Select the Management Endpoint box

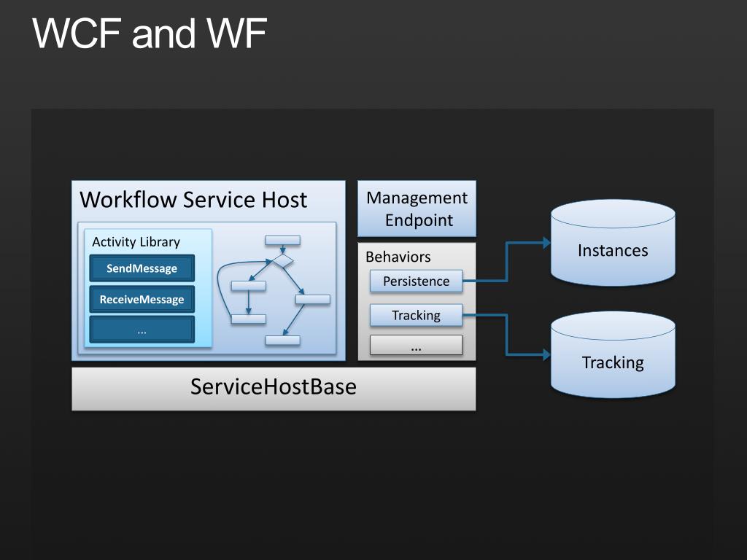[417, 209]
